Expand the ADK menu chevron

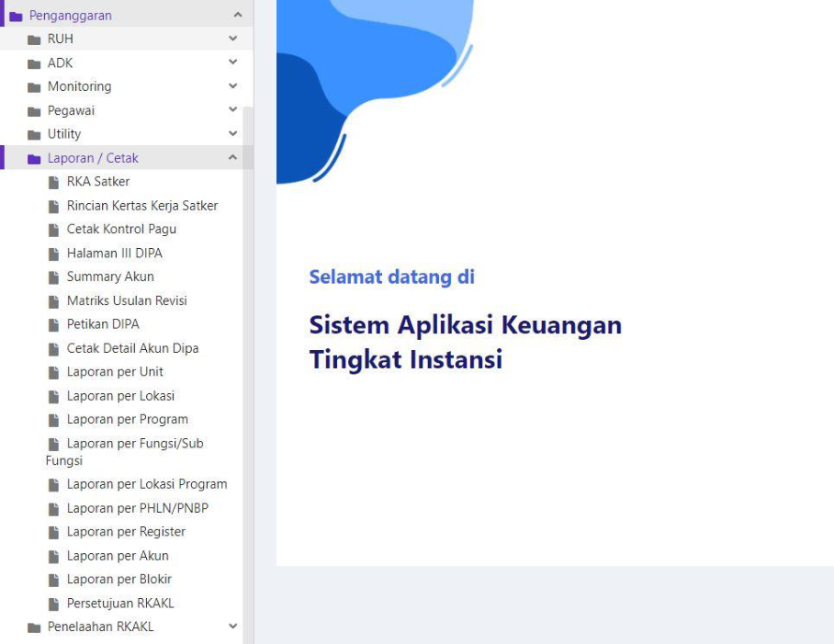[x=233, y=62]
